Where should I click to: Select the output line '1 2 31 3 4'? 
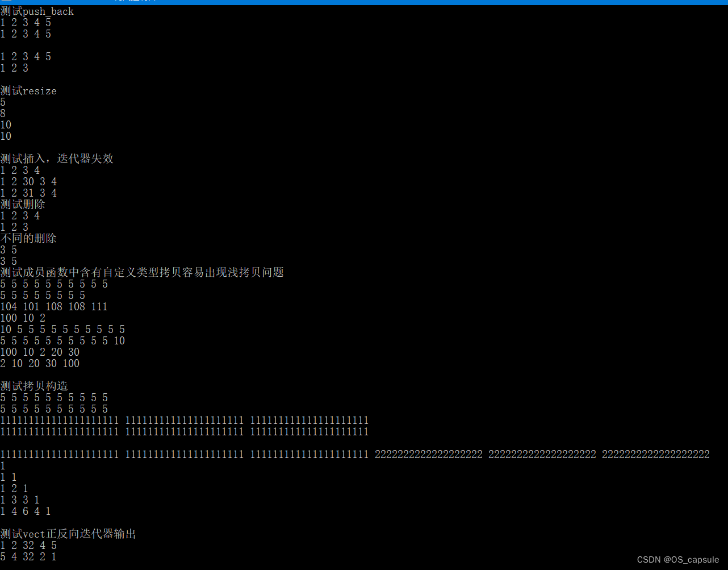pyautogui.click(x=28, y=193)
